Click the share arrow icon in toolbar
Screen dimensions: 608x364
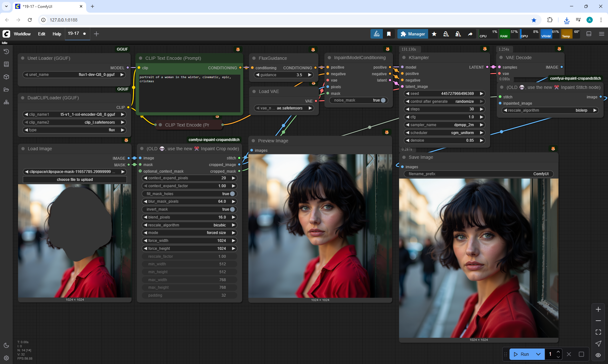pyautogui.click(x=470, y=34)
